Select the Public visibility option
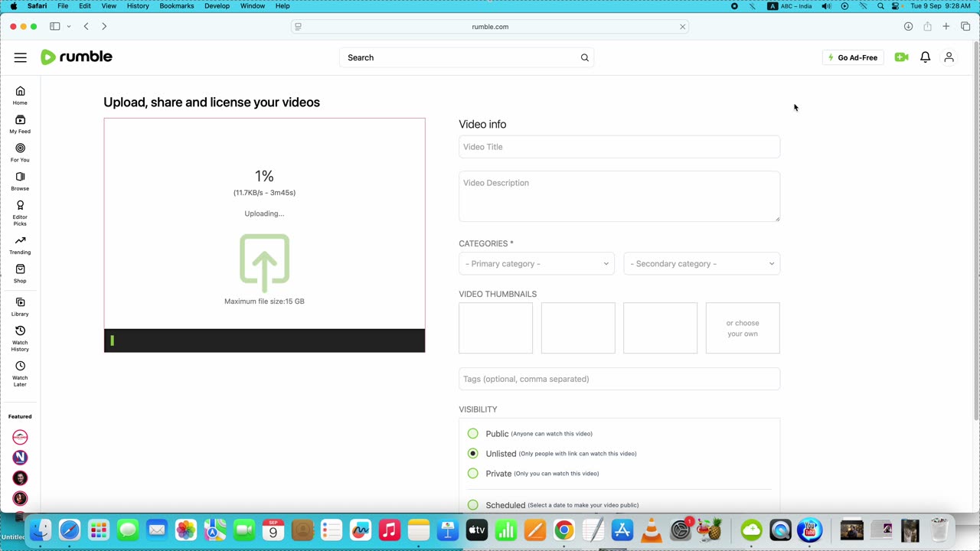Screen dimensions: 980x551 pos(473,434)
